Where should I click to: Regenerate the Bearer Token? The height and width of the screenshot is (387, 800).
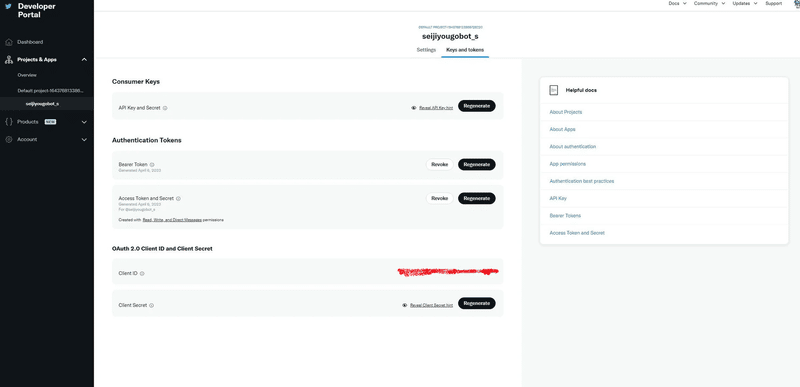click(477, 165)
